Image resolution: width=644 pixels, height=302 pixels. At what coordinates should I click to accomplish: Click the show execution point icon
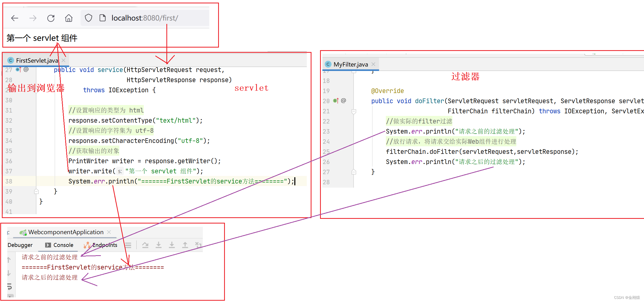[x=128, y=245]
